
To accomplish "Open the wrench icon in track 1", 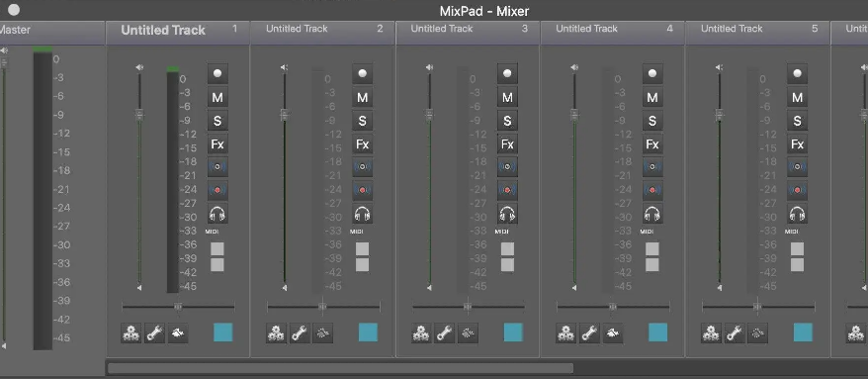I will coord(154,333).
